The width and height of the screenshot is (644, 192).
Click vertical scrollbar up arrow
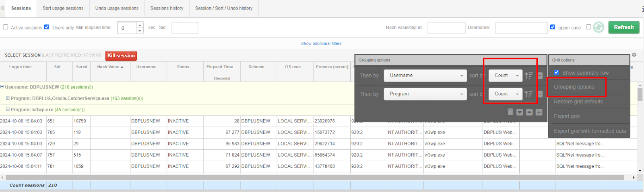coord(640,86)
